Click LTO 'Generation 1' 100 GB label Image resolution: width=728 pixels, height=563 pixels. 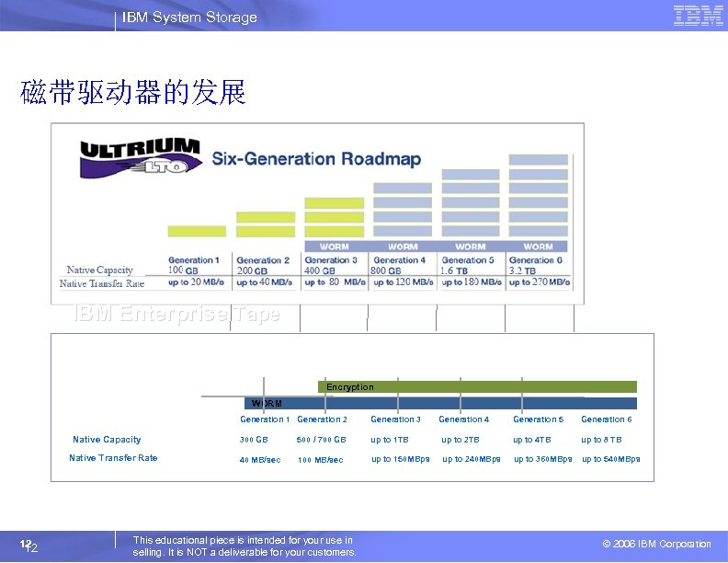click(194, 265)
